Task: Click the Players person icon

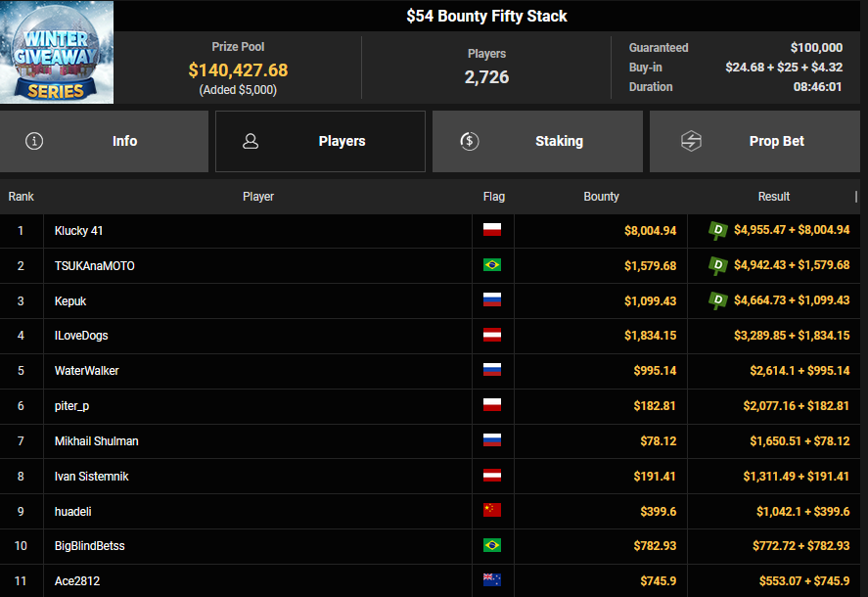Action: pos(251,141)
